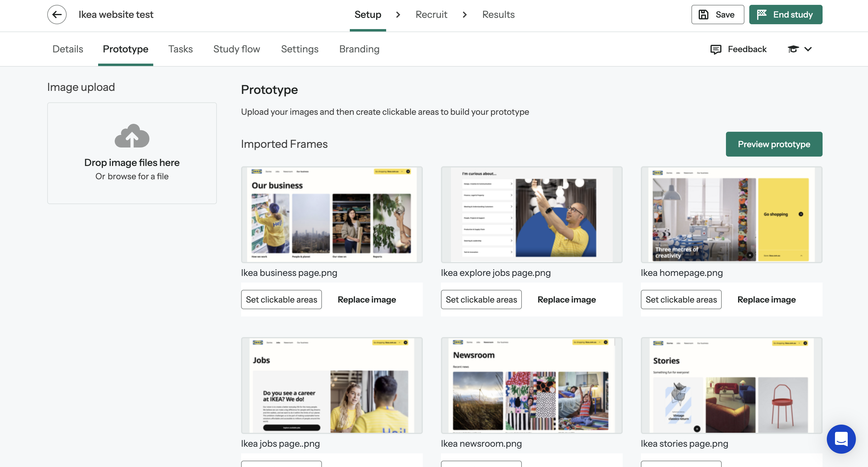868x467 pixels.
Task: Click the chevron between Recruit and Results
Action: pos(465,15)
